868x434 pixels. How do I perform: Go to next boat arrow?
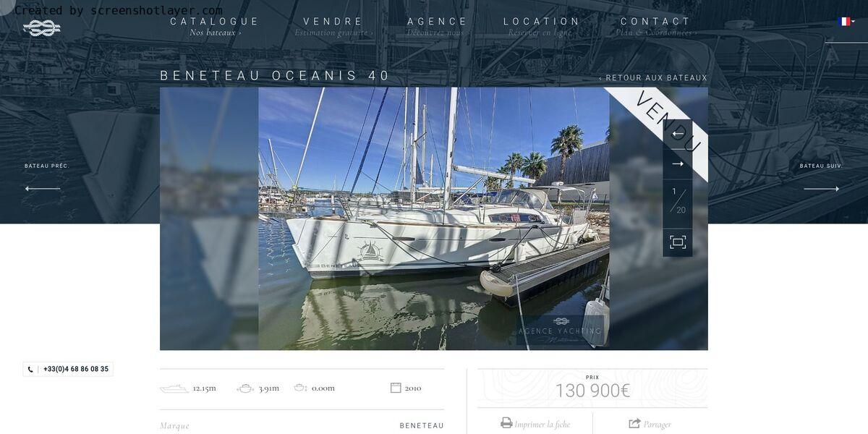(x=822, y=189)
